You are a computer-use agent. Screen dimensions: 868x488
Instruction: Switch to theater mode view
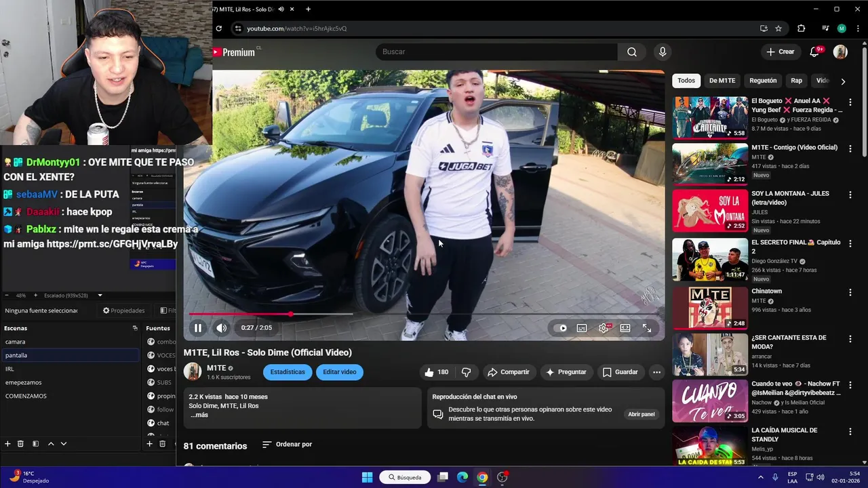click(x=625, y=328)
